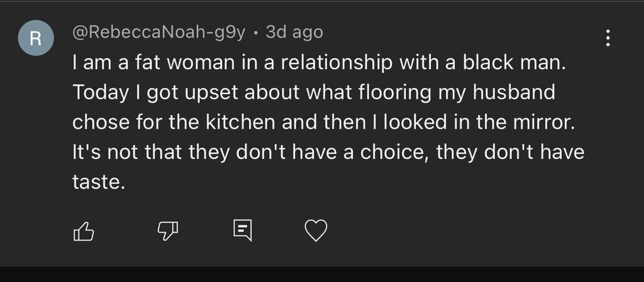The width and height of the screenshot is (644, 282).
Task: Open the reply box via reply icon
Action: pos(241,231)
